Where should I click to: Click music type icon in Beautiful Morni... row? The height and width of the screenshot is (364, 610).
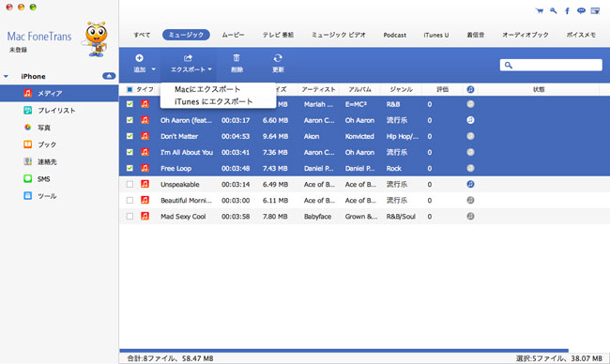[145, 200]
